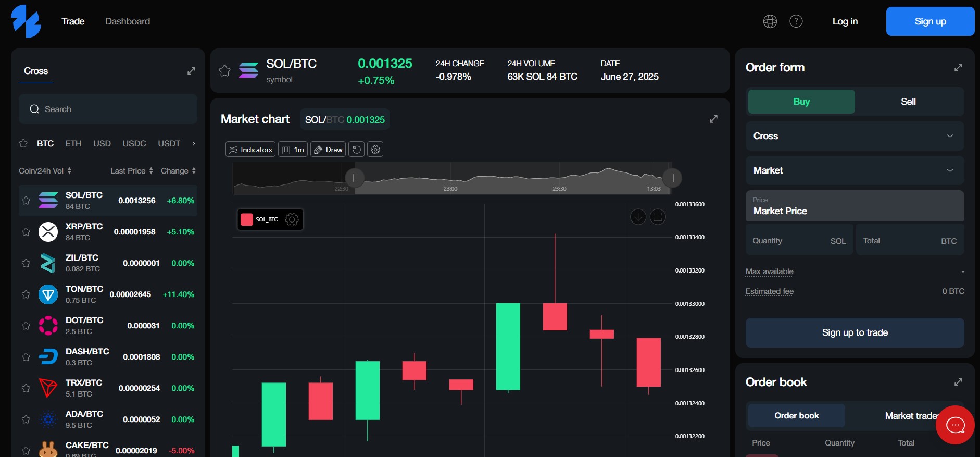Click Polkadot coin logo
This screenshot has height=457, width=980.
48,326
